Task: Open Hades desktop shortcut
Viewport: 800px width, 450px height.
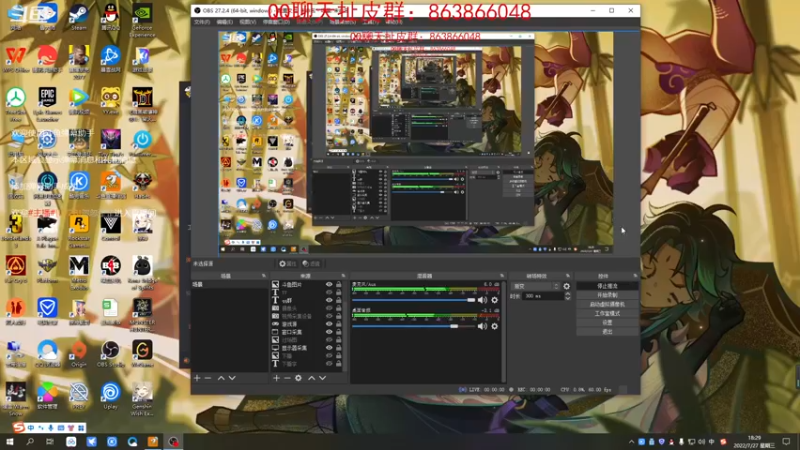Action: pyautogui.click(x=142, y=185)
